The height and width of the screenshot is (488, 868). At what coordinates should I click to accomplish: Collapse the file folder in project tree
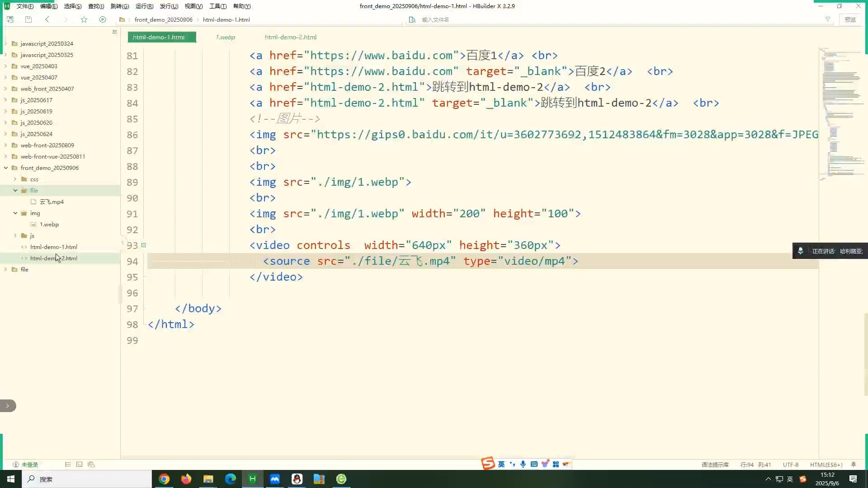point(15,190)
